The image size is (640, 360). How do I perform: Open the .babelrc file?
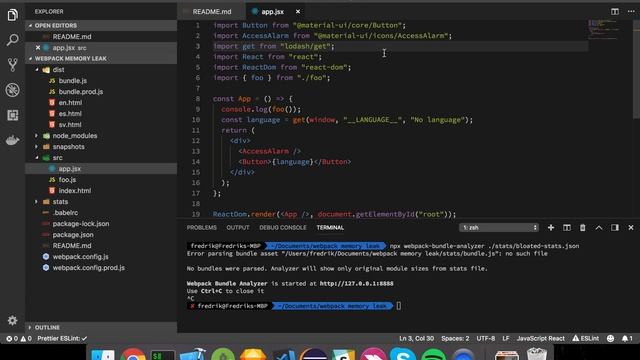coord(65,213)
